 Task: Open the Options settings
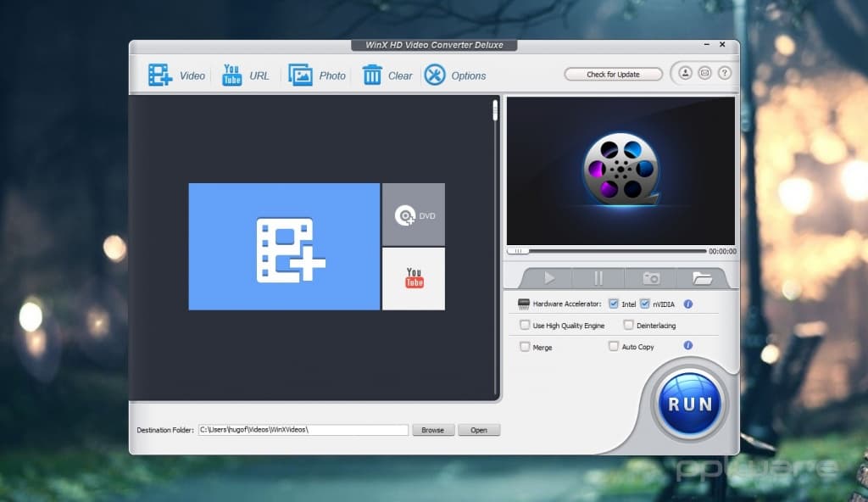coord(435,75)
